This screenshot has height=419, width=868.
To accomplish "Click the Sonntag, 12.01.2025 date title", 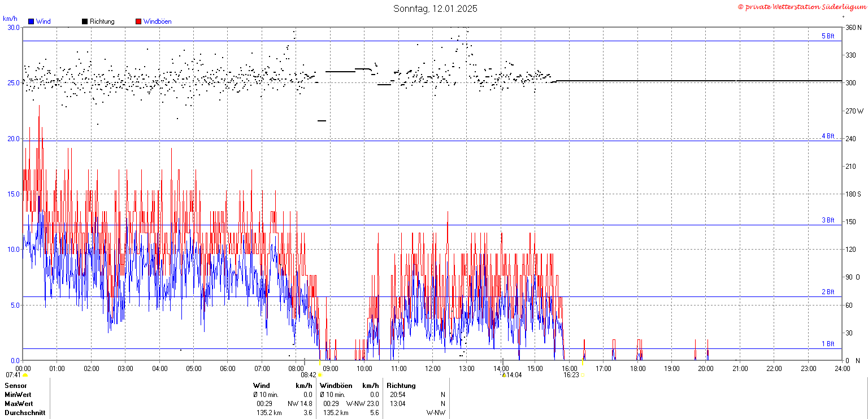I will (x=435, y=8).
